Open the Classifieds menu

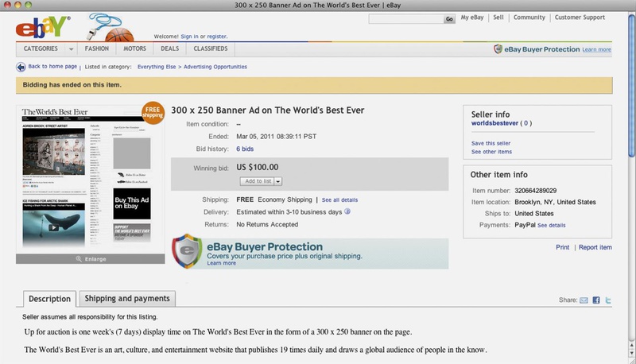pos(211,48)
